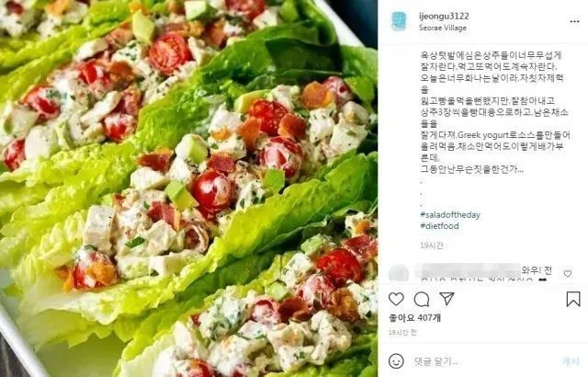Open the Seorae Village location link

(443, 28)
